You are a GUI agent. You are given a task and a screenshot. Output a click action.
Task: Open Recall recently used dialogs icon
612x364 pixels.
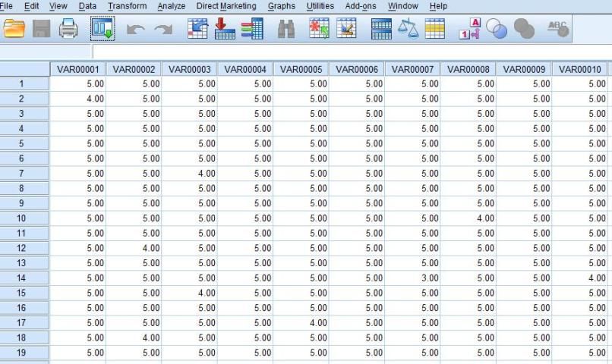point(103,29)
